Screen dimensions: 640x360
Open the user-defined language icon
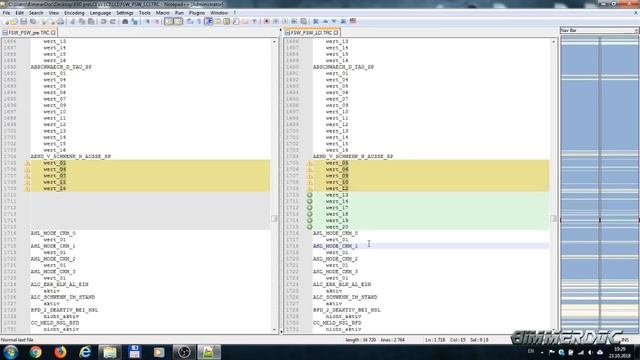point(218,21)
